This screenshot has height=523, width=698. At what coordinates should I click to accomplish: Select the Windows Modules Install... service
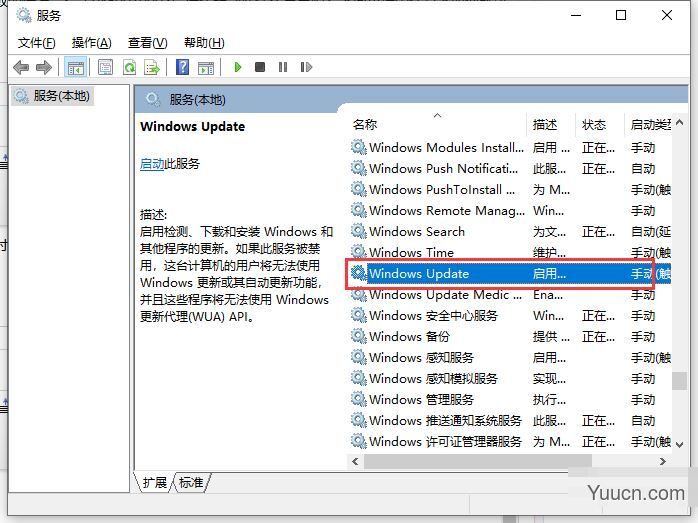point(510,147)
